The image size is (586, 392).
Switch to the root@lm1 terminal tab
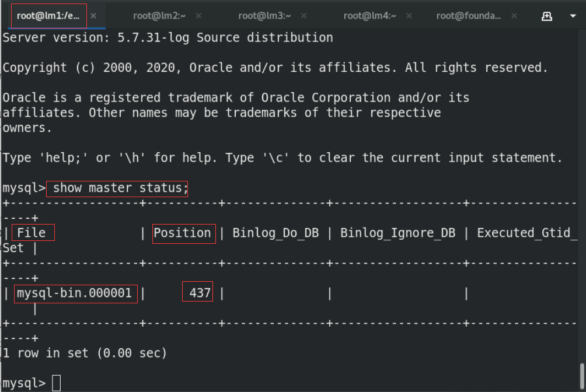point(48,16)
